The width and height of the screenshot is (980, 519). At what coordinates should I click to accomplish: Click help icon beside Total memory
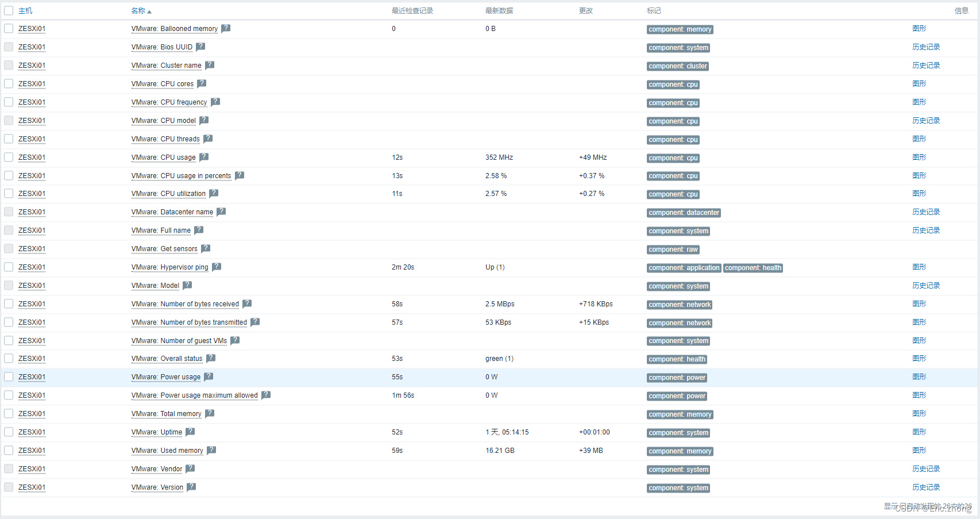coord(210,413)
